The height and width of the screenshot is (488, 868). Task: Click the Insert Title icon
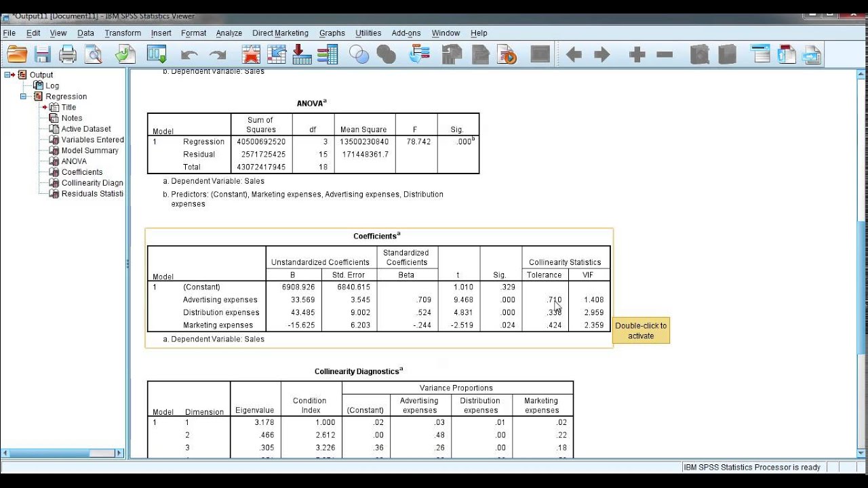tap(787, 55)
